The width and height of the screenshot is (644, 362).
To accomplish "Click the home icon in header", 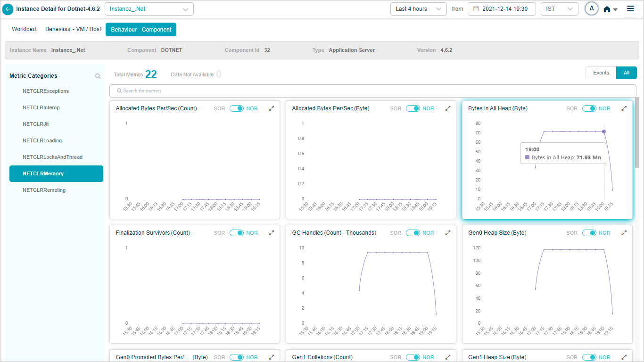I will 607,9.
